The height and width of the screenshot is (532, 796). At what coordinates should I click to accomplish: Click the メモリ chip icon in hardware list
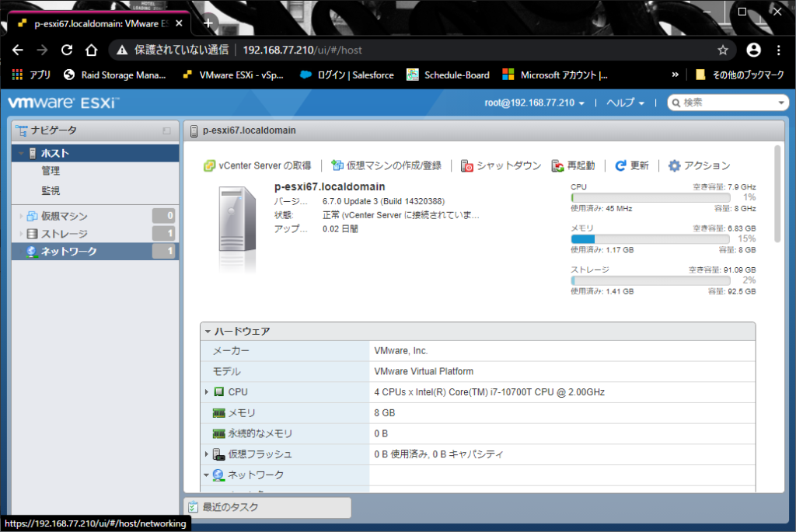coord(218,413)
